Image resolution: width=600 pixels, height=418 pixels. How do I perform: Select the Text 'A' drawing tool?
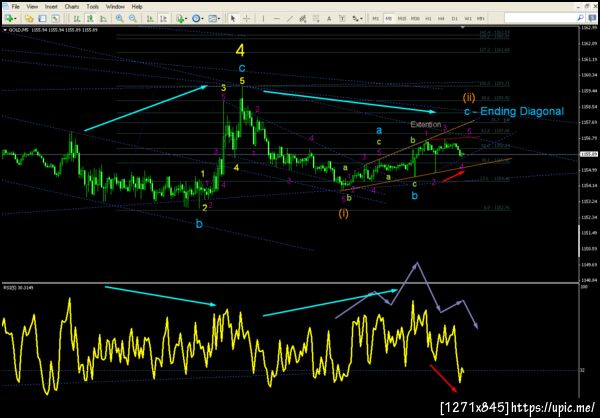(x=329, y=18)
